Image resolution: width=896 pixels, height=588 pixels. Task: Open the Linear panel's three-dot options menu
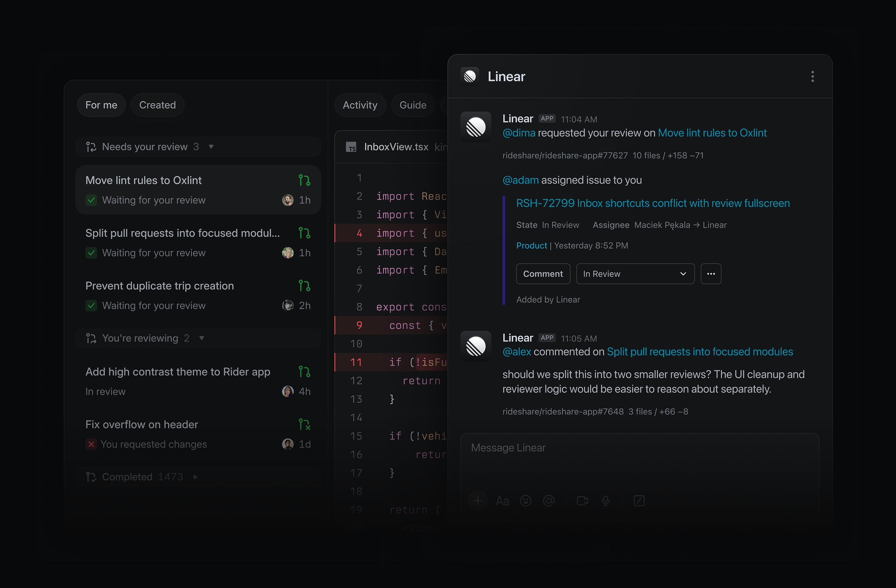click(x=812, y=77)
